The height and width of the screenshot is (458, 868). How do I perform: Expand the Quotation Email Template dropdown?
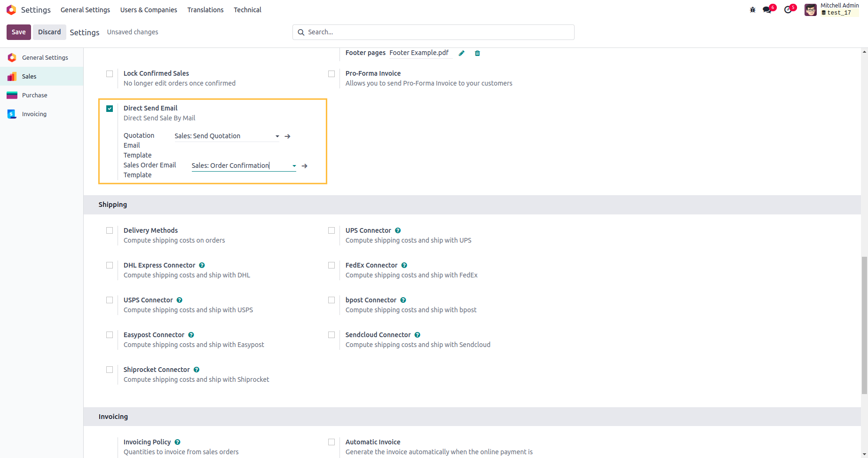point(277,136)
